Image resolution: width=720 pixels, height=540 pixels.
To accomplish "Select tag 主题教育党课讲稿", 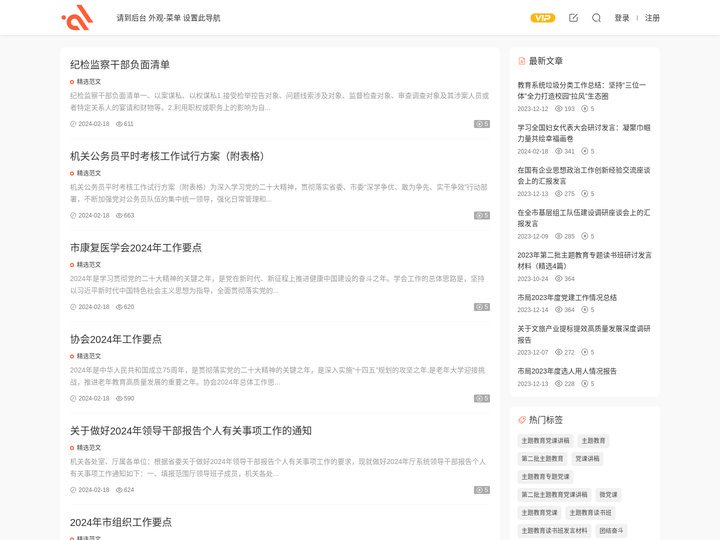I will (545, 441).
